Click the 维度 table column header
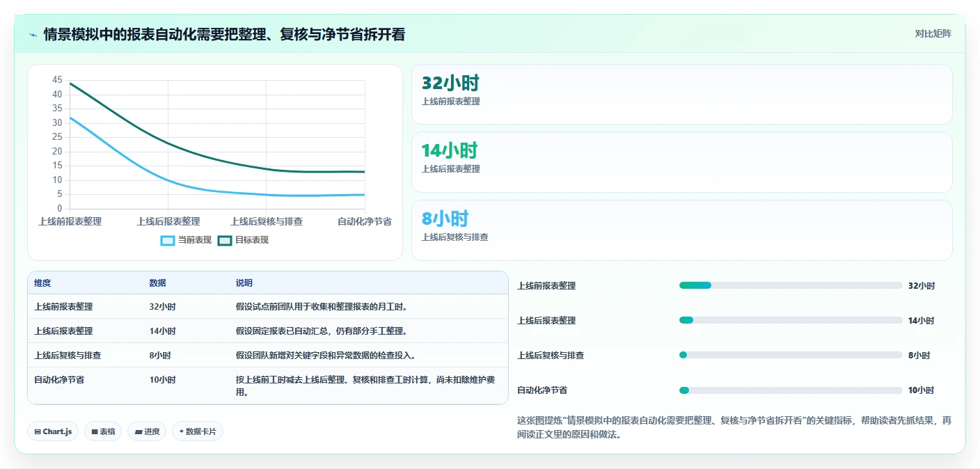This screenshot has width=980, height=469. pyautogui.click(x=42, y=283)
